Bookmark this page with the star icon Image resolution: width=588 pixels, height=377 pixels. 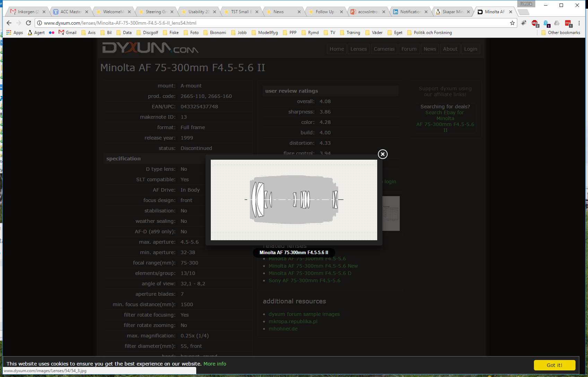coord(512,23)
